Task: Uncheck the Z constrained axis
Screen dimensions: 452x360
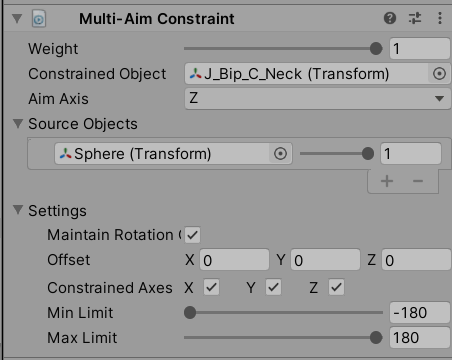Action: pos(336,287)
